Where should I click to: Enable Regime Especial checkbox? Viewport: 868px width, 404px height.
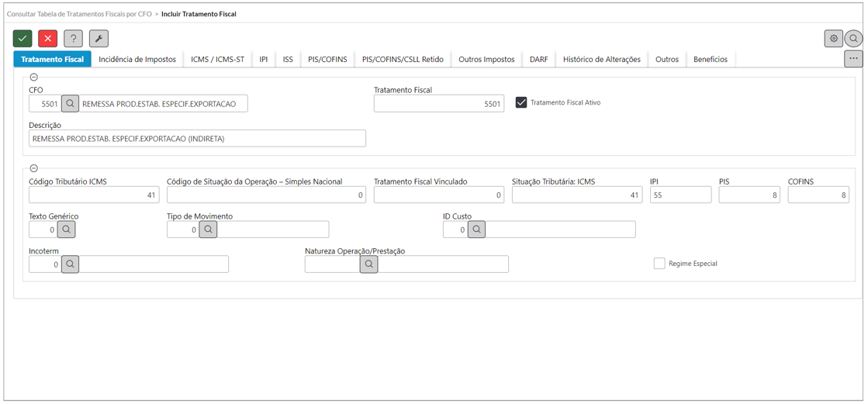(659, 264)
